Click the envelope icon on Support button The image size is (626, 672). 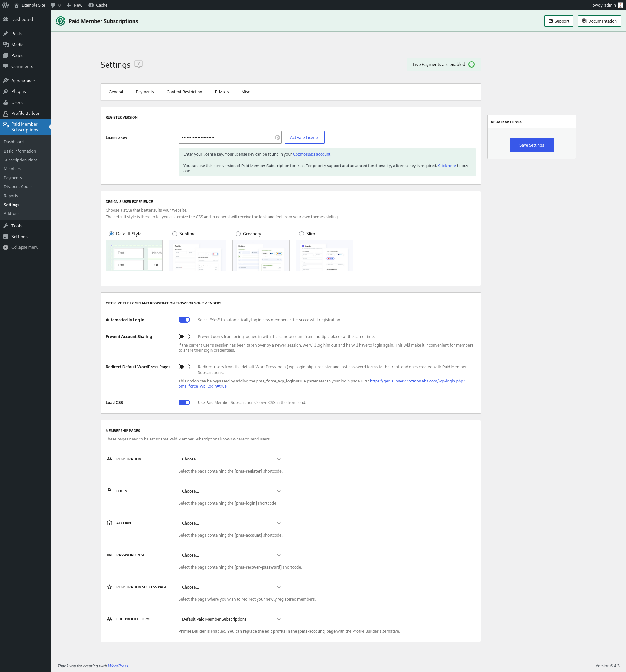pyautogui.click(x=551, y=21)
